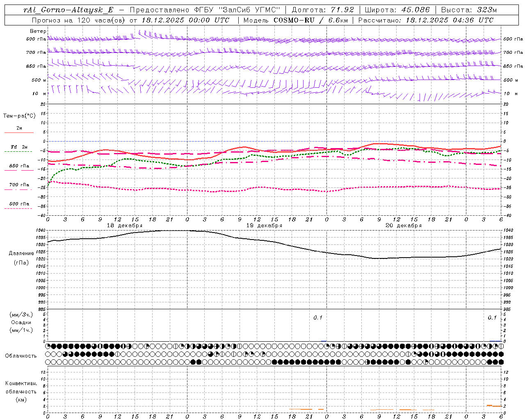
Task: Click the 700 гПа temperature legend entry
Action: [19, 185]
